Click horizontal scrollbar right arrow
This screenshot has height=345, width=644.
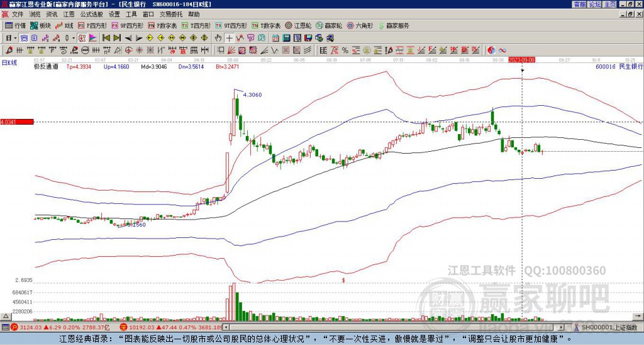(x=562, y=327)
